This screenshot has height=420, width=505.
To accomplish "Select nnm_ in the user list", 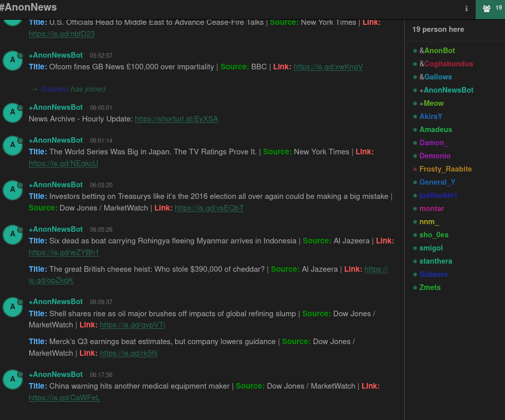I will point(429,222).
